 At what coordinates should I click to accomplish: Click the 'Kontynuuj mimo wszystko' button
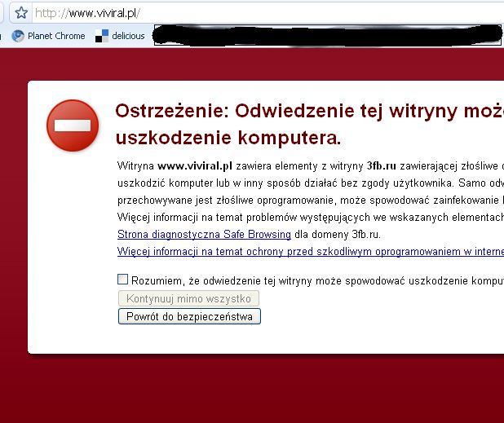point(188,298)
